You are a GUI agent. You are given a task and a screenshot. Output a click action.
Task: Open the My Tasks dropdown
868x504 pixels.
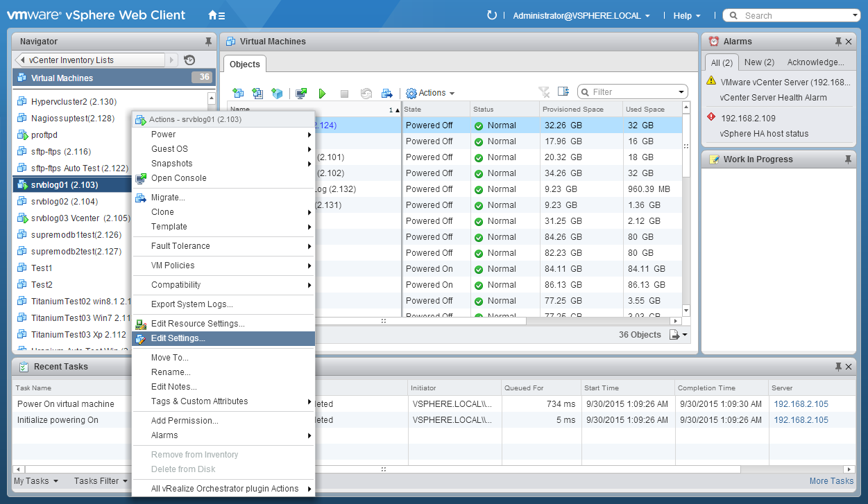point(36,481)
